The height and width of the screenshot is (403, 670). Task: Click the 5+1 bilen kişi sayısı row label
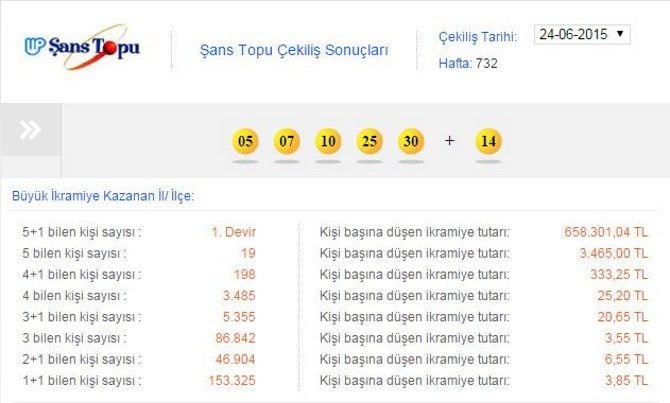coord(82,232)
